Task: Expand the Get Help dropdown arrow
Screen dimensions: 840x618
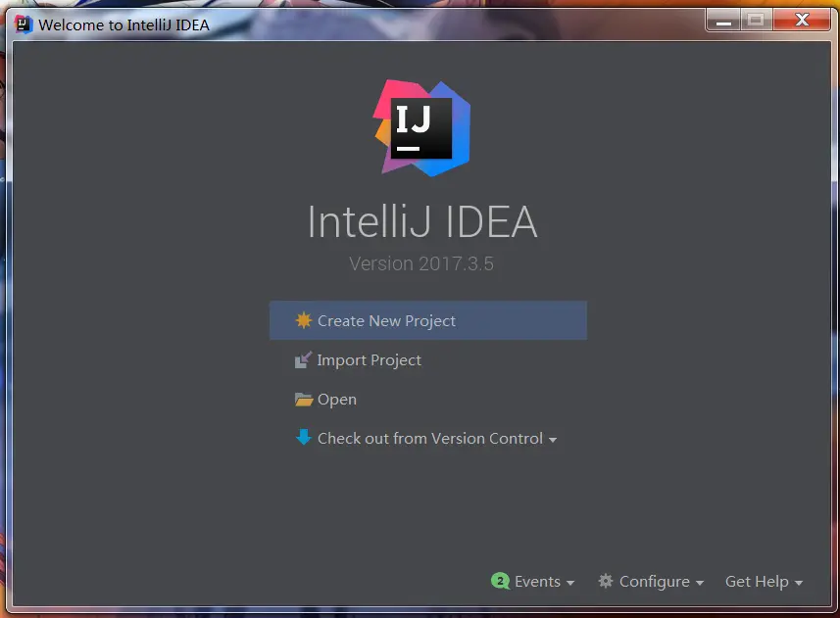Action: (x=799, y=583)
